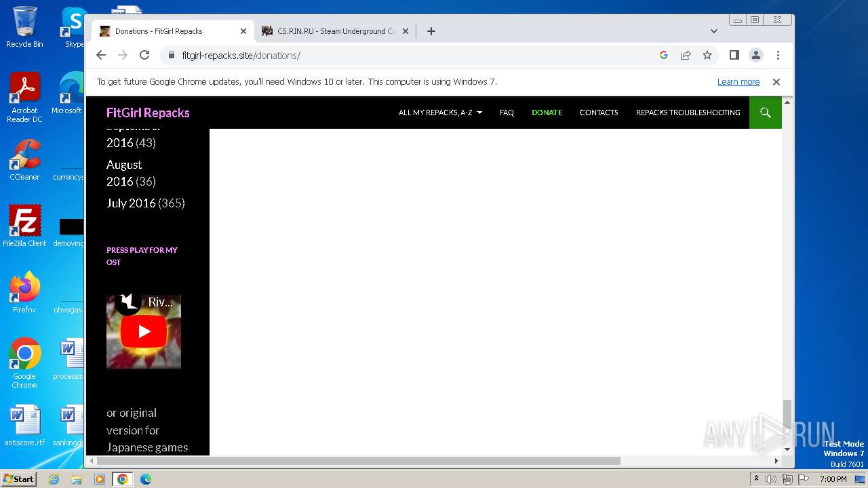Screen dimensions: 868x488
Task: Show hidden tray icons arrow
Action: tap(757, 479)
